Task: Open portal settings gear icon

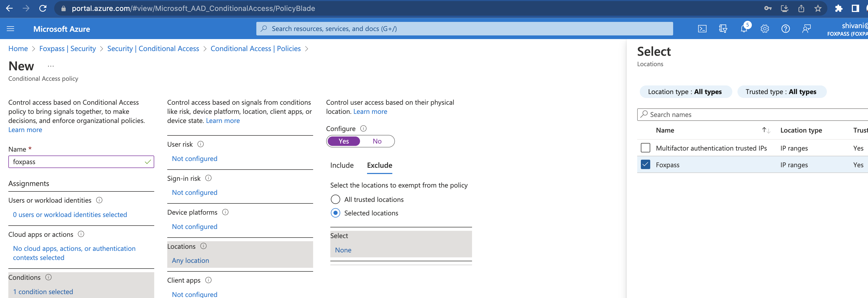Action: pyautogui.click(x=765, y=29)
